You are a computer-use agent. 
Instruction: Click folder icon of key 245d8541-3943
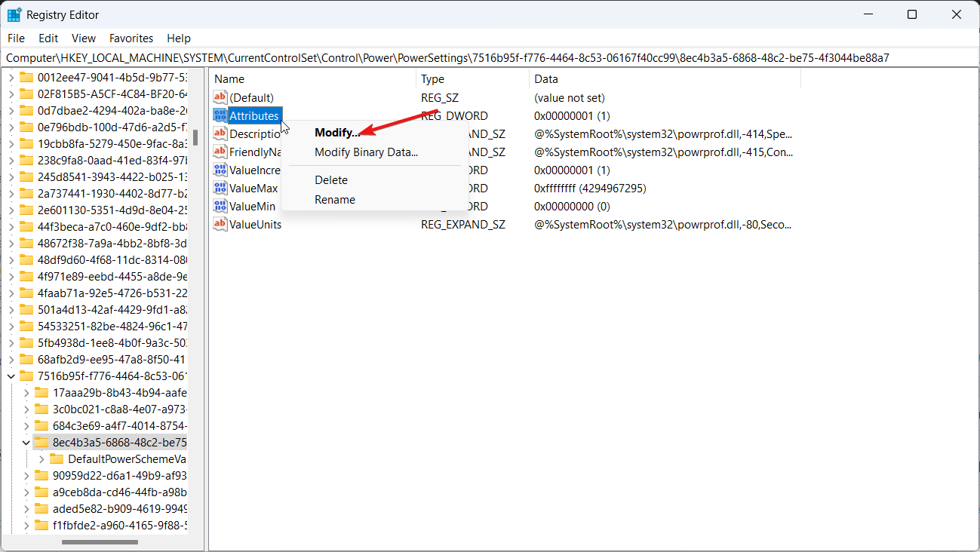[26, 176]
